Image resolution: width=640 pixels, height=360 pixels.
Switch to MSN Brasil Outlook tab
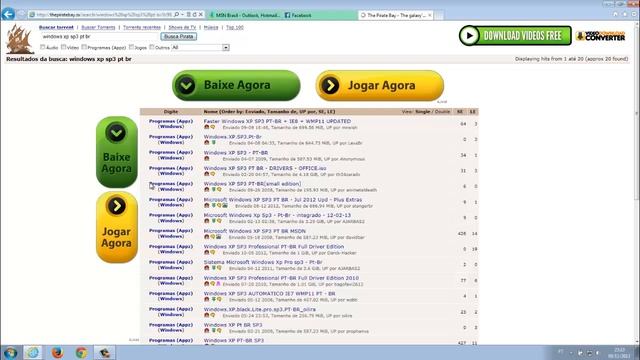245,15
